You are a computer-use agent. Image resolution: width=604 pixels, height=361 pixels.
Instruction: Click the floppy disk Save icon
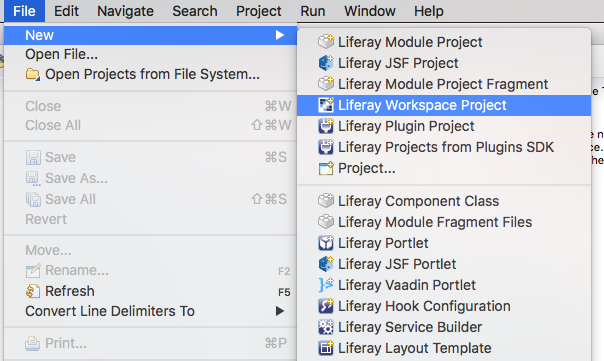[x=33, y=157]
